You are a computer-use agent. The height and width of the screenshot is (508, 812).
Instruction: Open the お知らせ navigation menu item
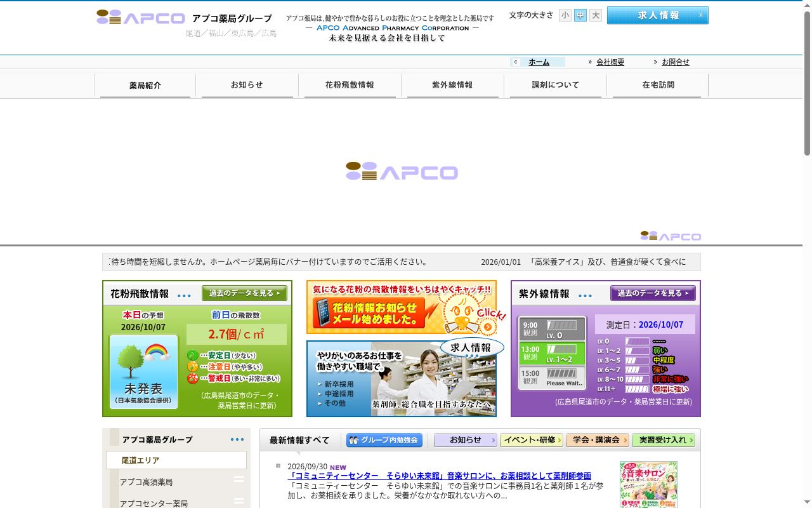pos(247,85)
